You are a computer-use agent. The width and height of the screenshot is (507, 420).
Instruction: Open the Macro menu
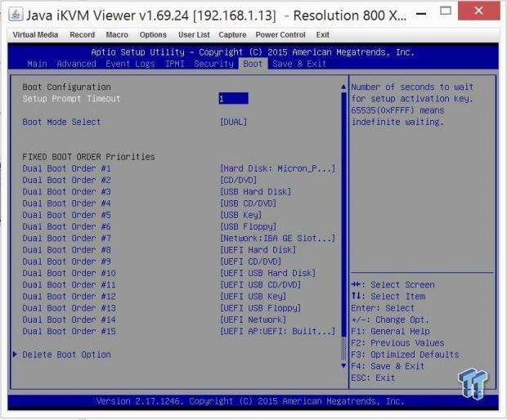point(117,35)
